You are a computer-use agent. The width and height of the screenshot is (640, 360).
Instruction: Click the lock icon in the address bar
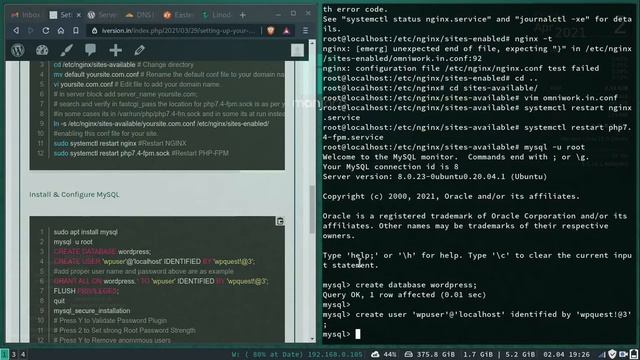click(94, 31)
